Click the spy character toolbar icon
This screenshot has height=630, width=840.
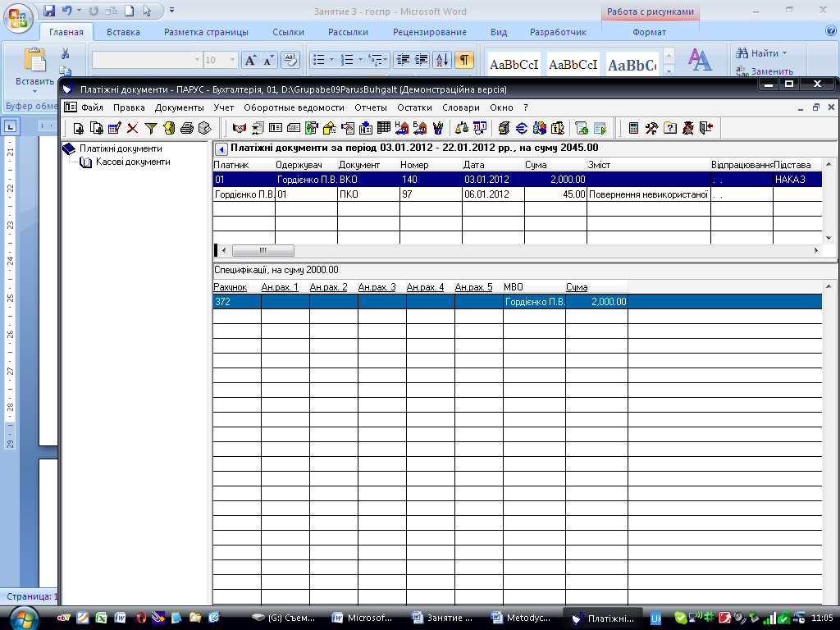tap(688, 129)
